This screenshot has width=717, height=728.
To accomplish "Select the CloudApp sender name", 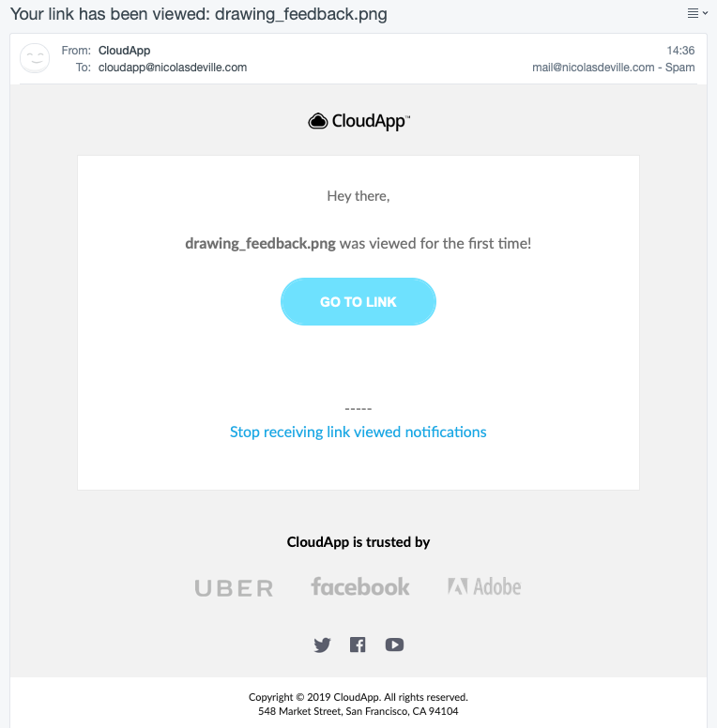I will 124,50.
